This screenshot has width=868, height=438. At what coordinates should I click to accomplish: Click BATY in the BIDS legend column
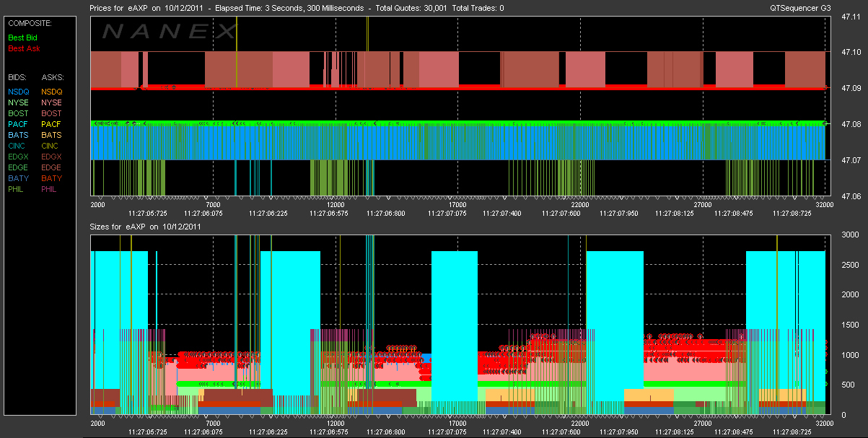(19, 178)
